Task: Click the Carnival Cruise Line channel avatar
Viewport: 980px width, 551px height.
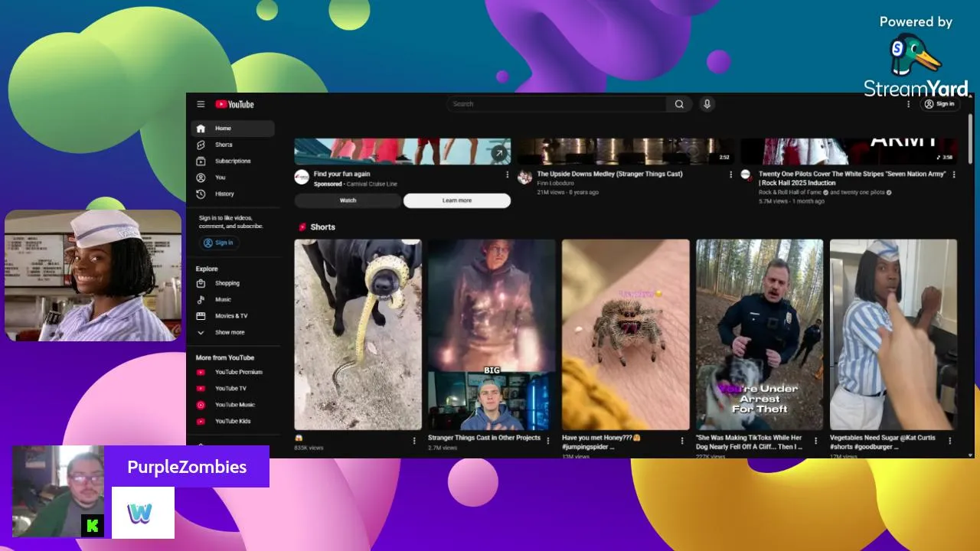Action: click(x=302, y=178)
